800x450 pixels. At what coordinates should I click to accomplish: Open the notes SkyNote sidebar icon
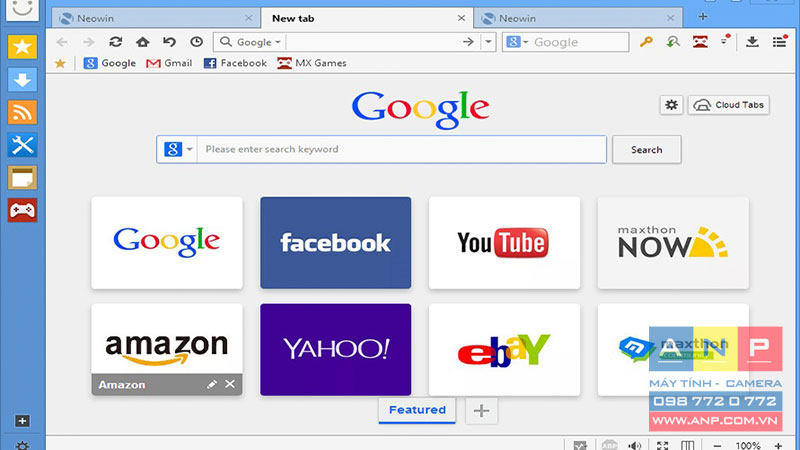click(22, 178)
